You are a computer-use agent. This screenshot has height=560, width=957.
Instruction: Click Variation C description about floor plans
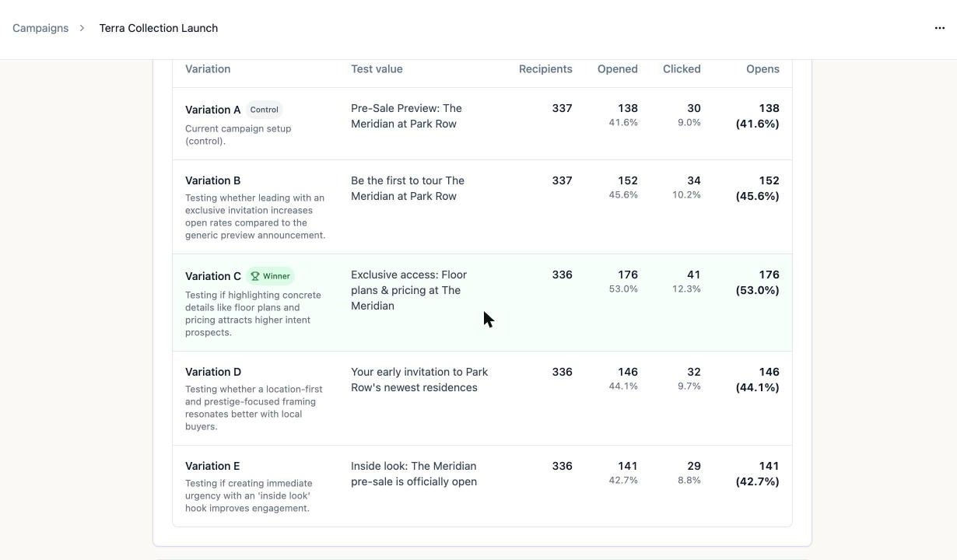coord(253,313)
